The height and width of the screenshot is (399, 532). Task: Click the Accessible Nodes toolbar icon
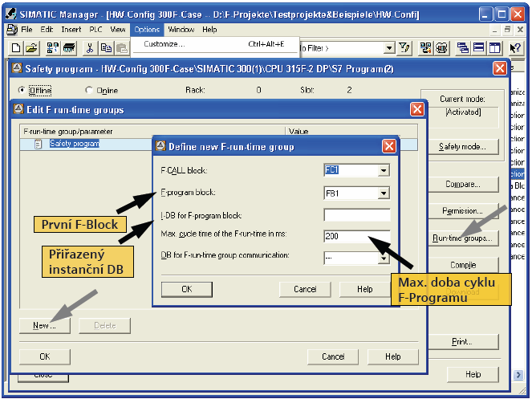click(52, 48)
